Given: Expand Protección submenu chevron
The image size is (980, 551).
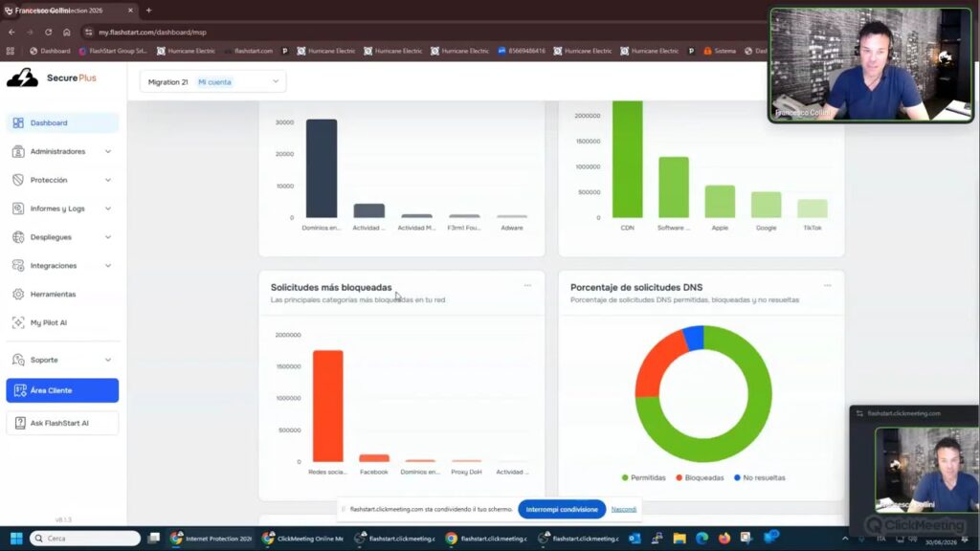Looking at the screenshot, I should (x=108, y=180).
